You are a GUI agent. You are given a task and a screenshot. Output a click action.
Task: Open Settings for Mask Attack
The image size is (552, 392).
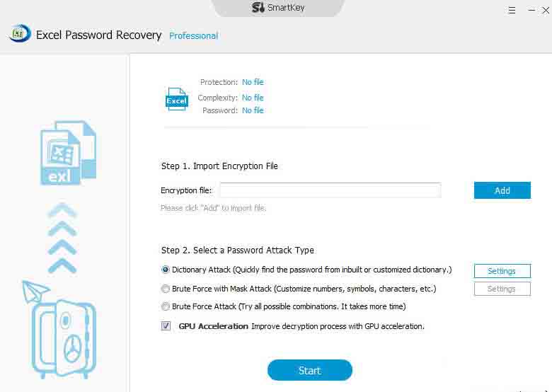(x=502, y=289)
